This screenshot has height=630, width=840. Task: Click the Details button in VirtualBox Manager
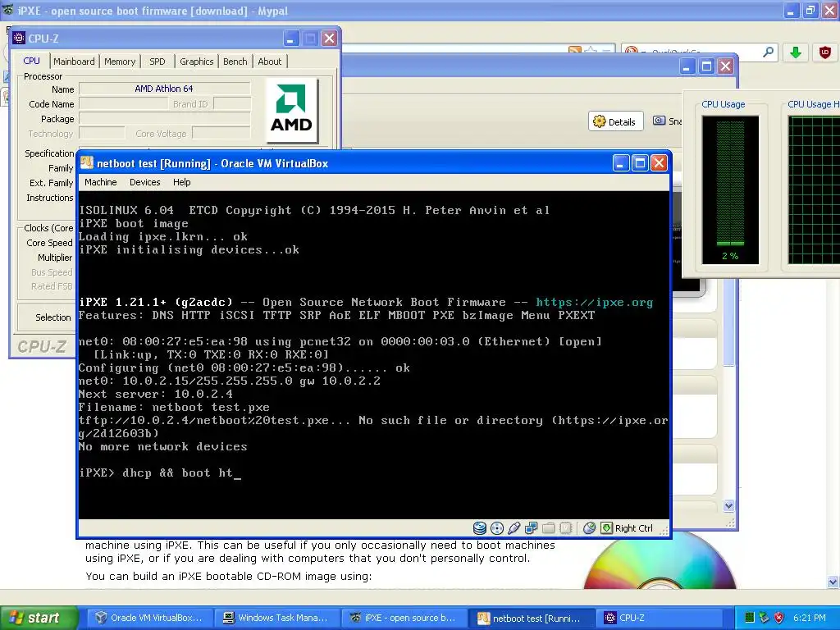click(x=615, y=121)
